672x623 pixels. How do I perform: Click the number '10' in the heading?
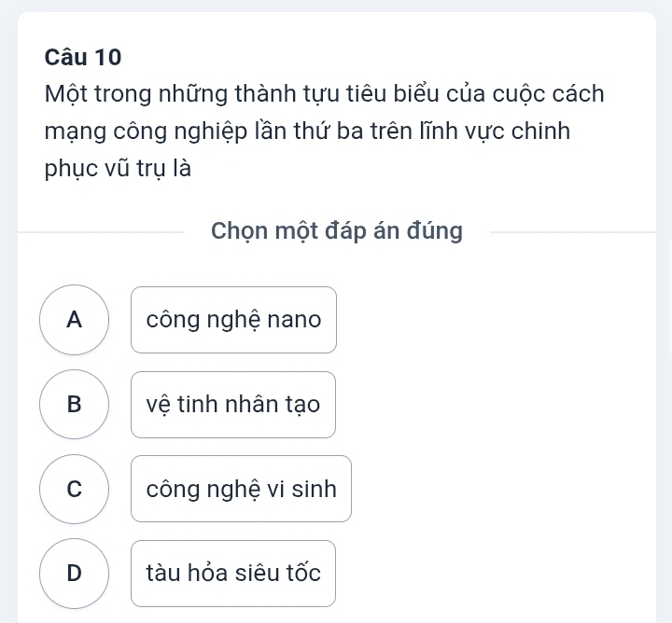(x=108, y=57)
